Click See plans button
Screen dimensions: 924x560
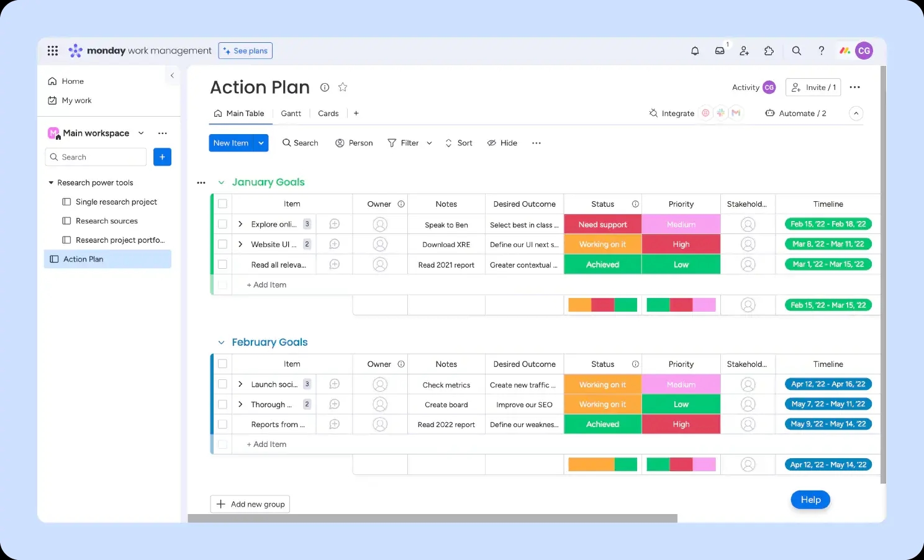click(x=245, y=51)
